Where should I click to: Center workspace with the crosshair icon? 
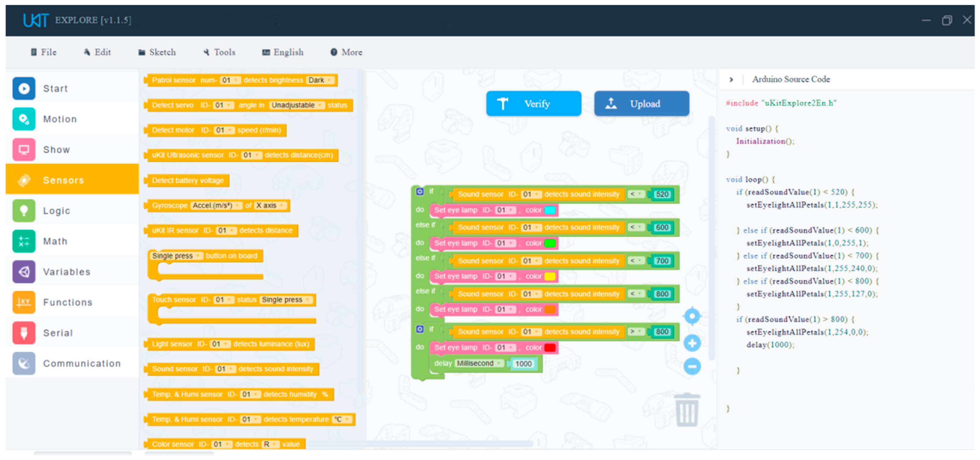pos(692,316)
